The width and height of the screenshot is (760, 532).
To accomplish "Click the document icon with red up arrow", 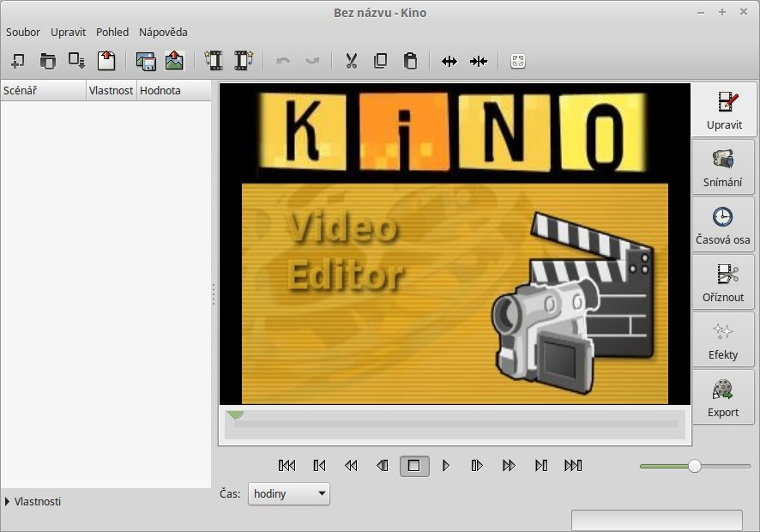I will coord(106,61).
